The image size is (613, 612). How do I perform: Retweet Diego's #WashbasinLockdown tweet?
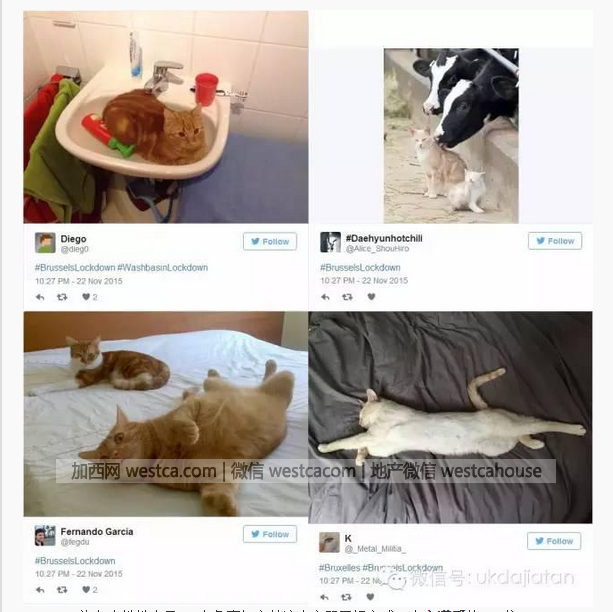(x=62, y=297)
